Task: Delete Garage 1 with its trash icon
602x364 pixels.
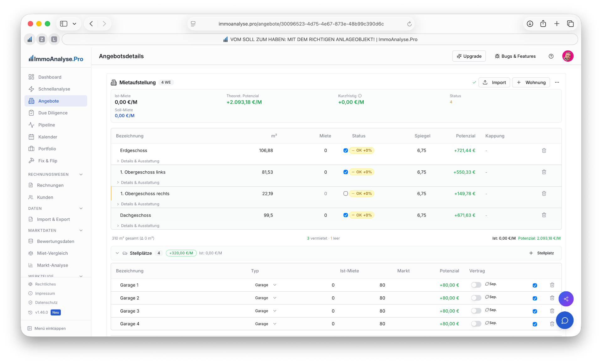Action: click(552, 285)
